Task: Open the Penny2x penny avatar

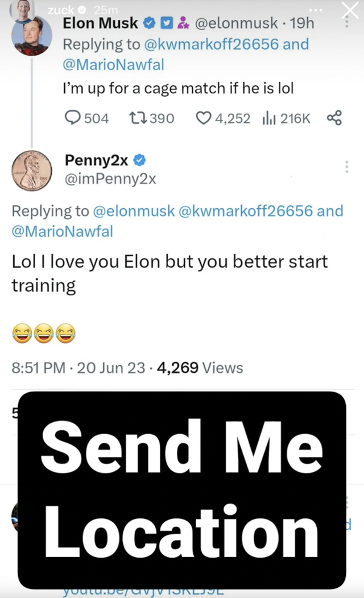Action: click(x=32, y=171)
